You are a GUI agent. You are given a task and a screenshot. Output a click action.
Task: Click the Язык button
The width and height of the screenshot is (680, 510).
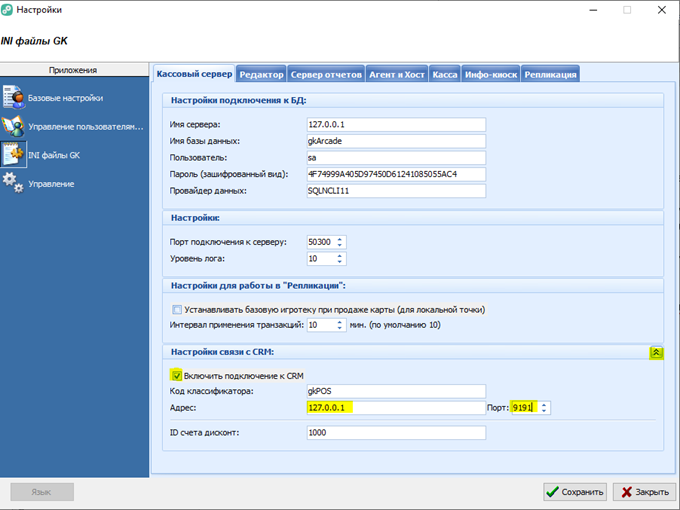[x=42, y=492]
